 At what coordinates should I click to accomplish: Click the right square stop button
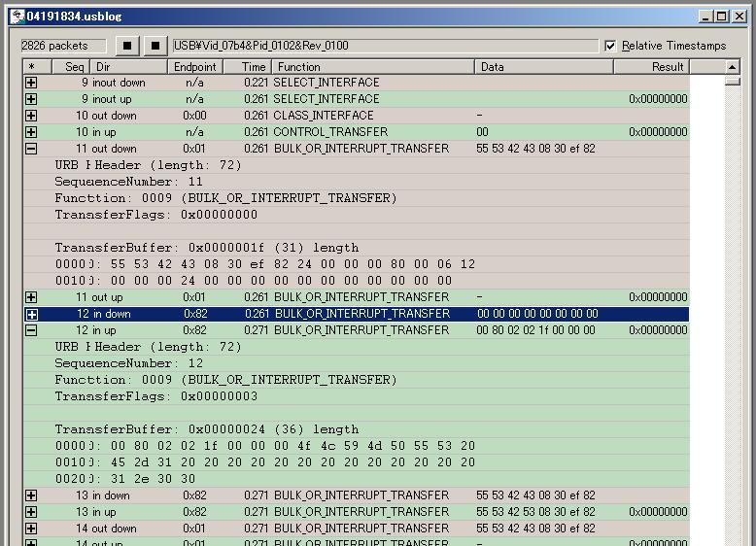pos(155,46)
